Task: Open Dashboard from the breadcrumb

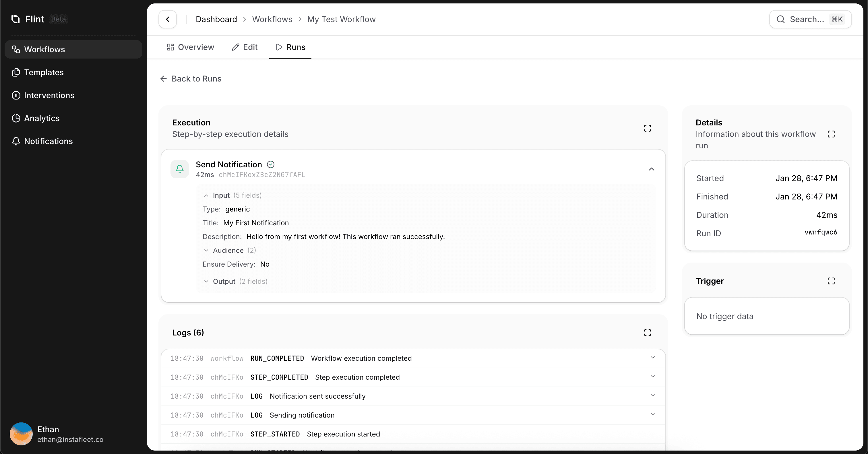Action: (216, 19)
